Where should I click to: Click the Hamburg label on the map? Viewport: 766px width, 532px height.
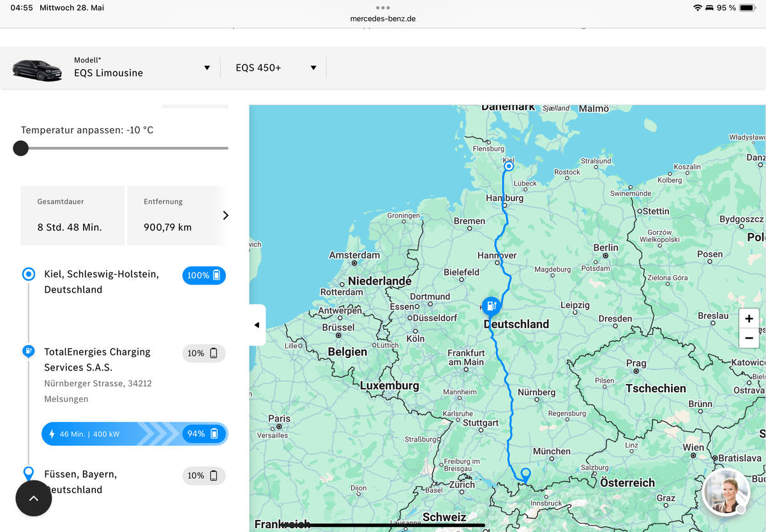pos(504,198)
